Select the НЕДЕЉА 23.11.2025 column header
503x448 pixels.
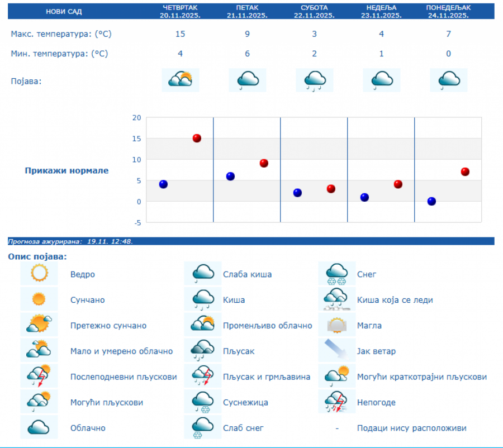coord(381,11)
